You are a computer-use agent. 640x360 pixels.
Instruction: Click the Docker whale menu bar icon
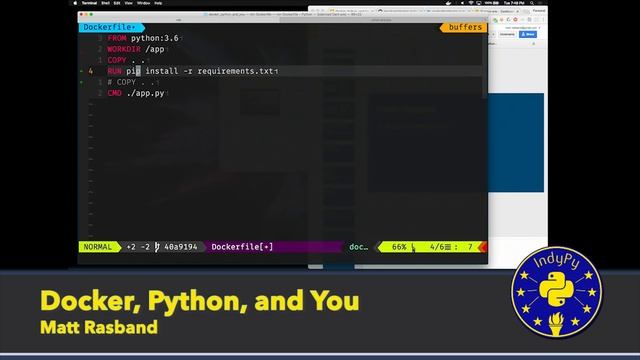tap(449, 3)
